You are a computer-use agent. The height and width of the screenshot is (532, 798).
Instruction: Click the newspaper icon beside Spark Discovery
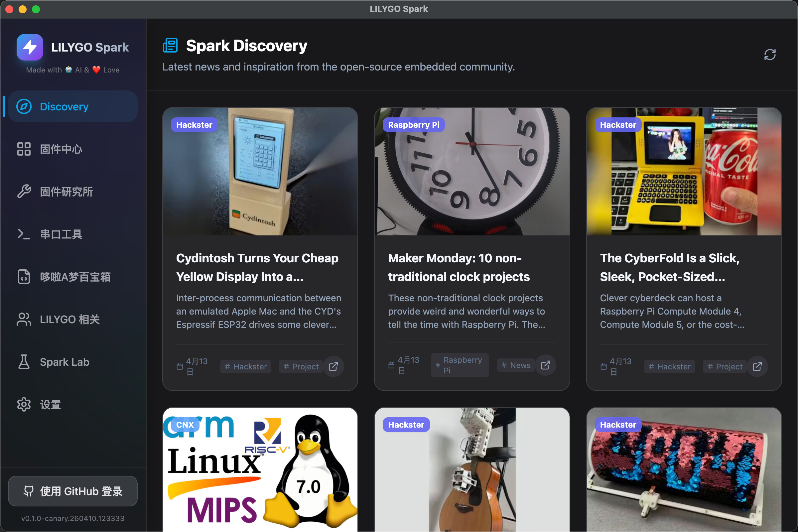[x=170, y=46]
